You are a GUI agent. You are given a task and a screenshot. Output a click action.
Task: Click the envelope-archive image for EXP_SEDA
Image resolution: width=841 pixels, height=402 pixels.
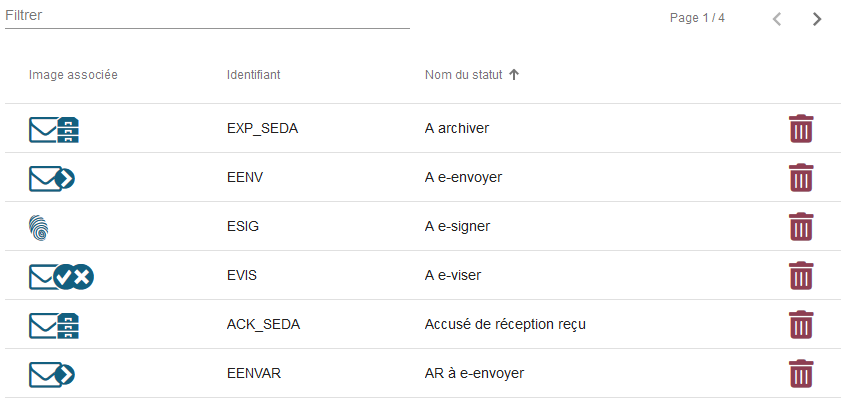[54, 129]
